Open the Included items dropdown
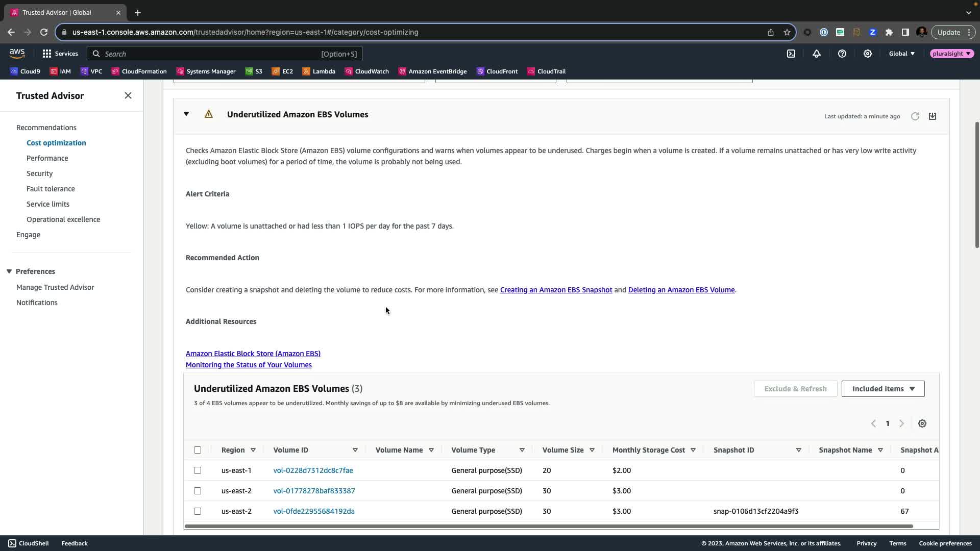 pyautogui.click(x=883, y=389)
